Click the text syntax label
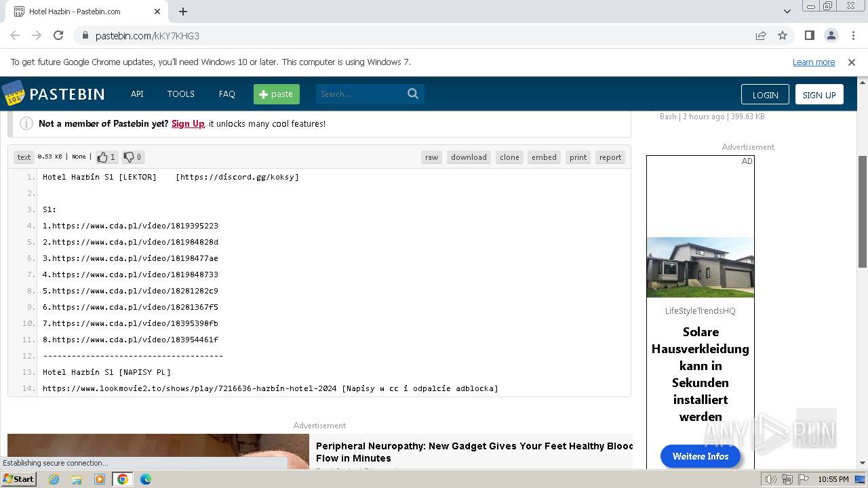868x488 pixels. (x=24, y=157)
